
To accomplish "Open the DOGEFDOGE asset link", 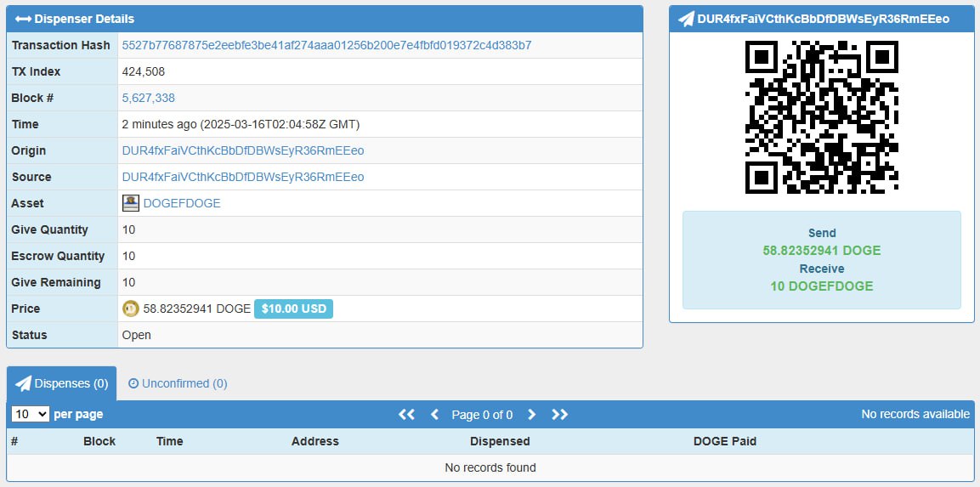I will coord(182,203).
